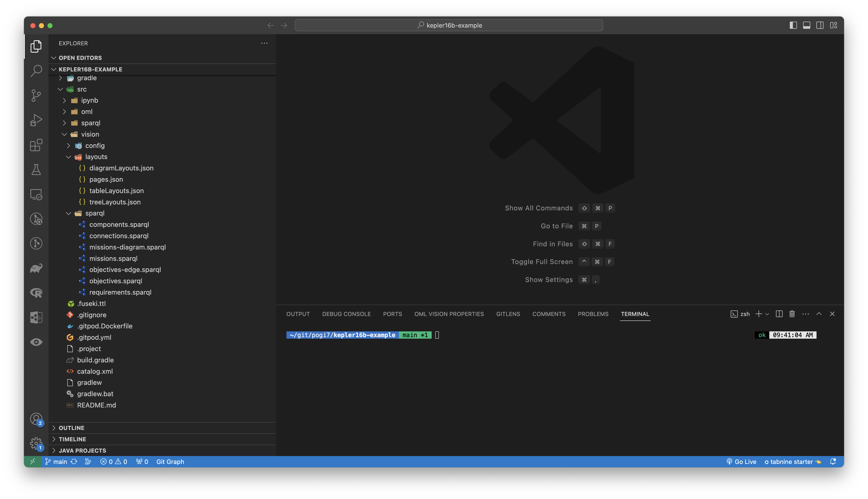Viewport: 868px width, 499px height.
Task: Click tabnine starter in status bar
Action: pos(792,462)
